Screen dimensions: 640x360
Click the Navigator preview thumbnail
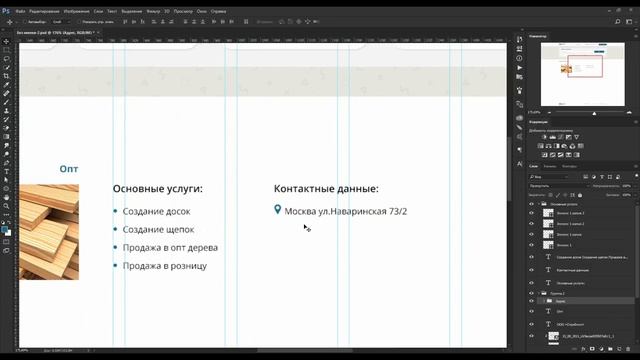pos(582,74)
